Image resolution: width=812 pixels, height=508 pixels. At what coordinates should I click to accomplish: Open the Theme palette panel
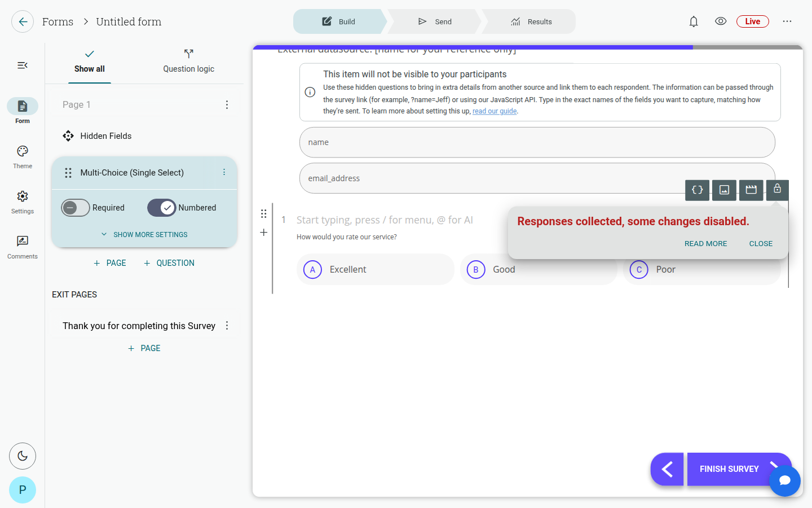(x=23, y=157)
